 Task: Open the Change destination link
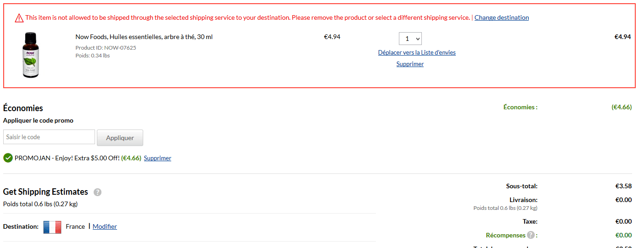point(501,18)
